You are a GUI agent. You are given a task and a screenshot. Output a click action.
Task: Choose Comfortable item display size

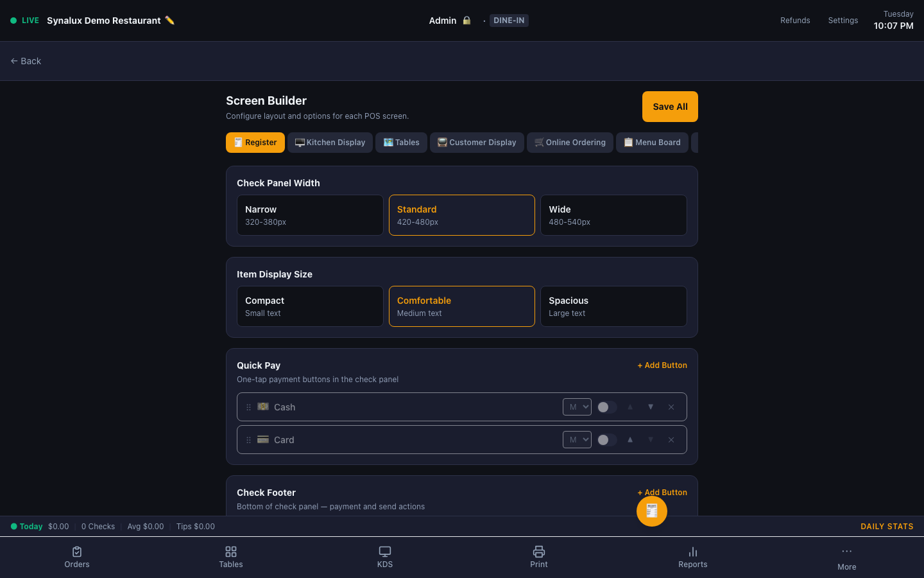click(462, 306)
